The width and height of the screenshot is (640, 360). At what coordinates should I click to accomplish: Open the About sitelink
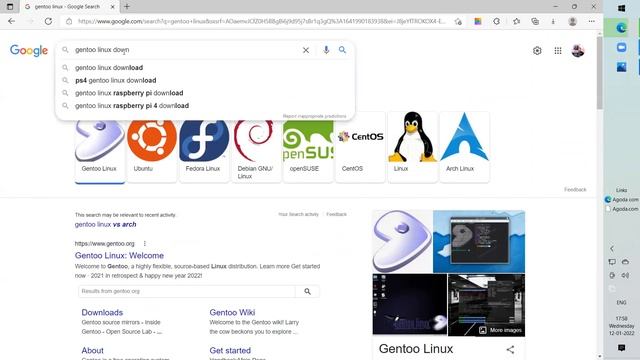click(92, 350)
